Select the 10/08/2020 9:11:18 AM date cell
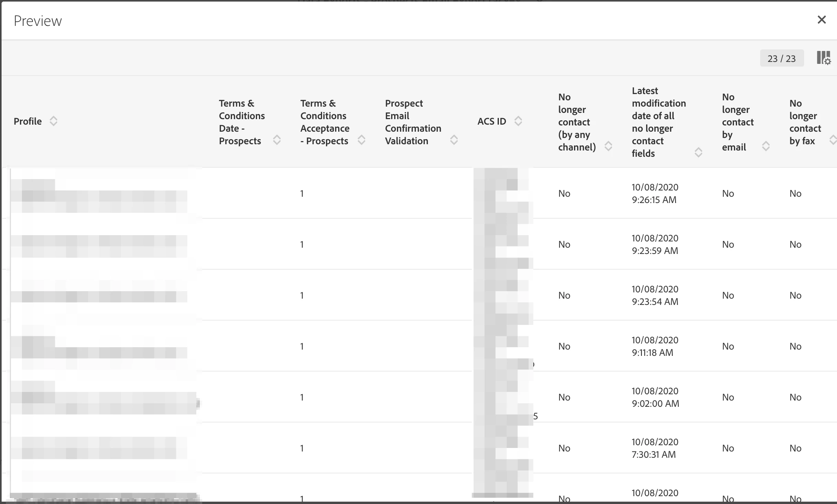 (x=655, y=346)
